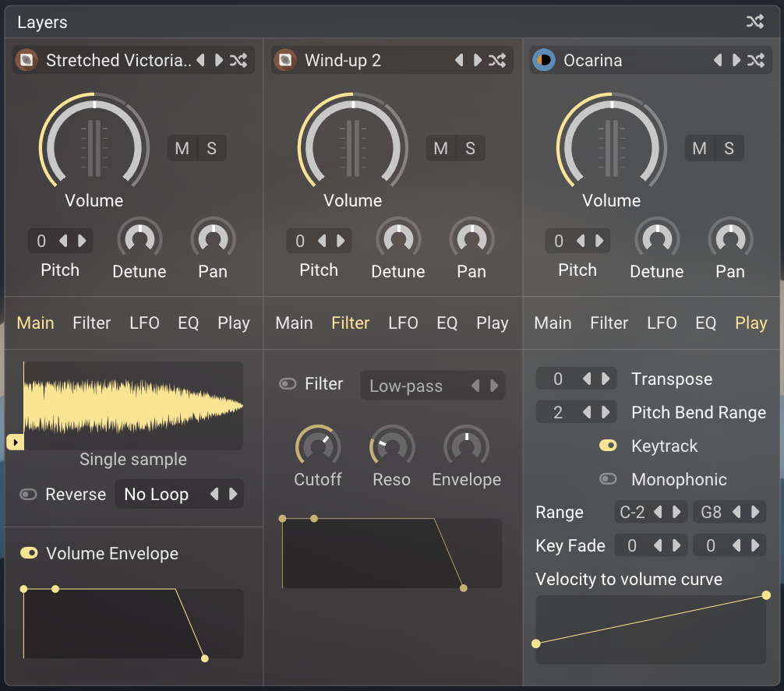
Task: Randomize the Ocarina layer sample
Action: click(x=756, y=60)
